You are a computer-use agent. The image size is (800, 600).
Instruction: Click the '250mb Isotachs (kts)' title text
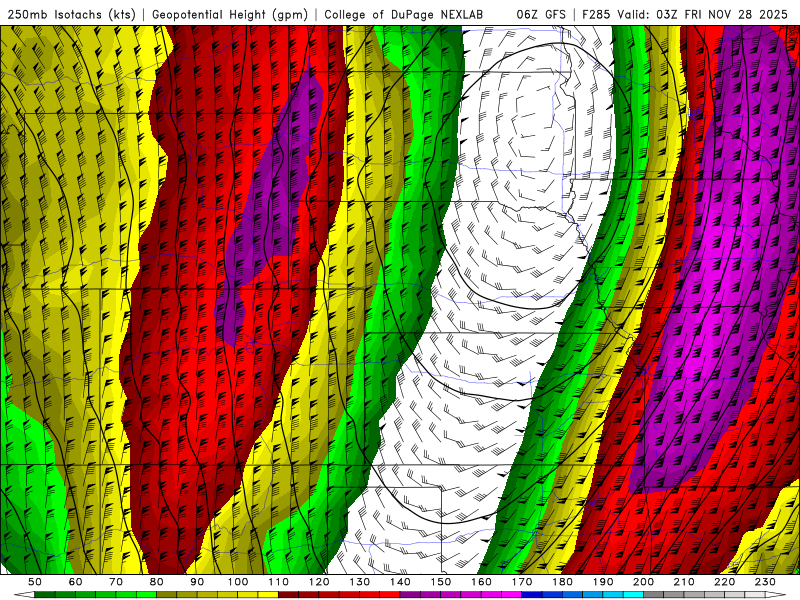(x=71, y=14)
